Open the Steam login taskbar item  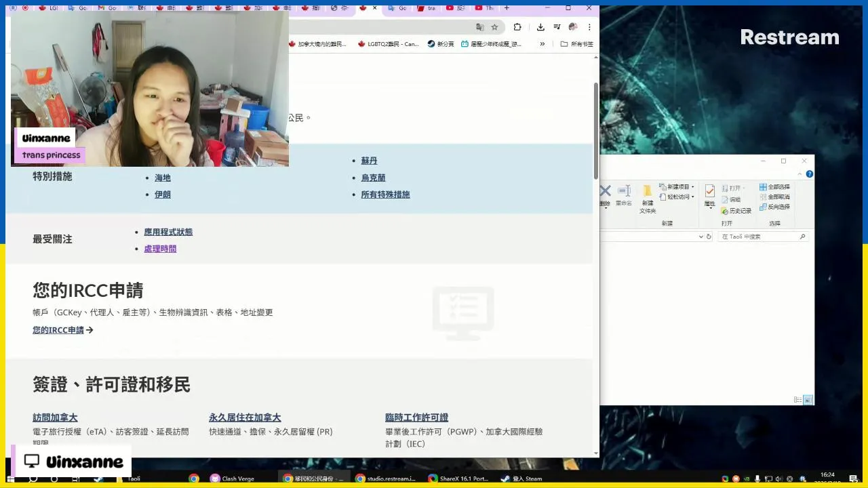coord(522,479)
